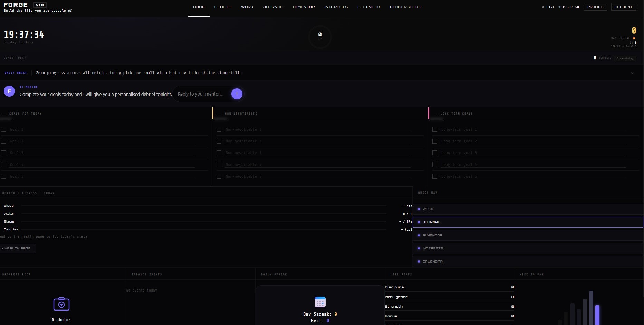Screen dimensions: 644x325
Task: Click the highlighted purple bar in Week So Far
Action: 597,315
